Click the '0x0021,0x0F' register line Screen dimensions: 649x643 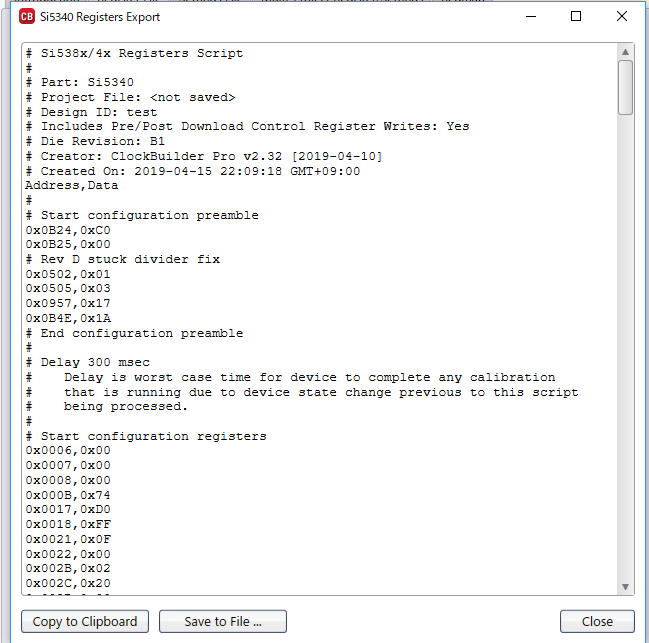(68, 540)
